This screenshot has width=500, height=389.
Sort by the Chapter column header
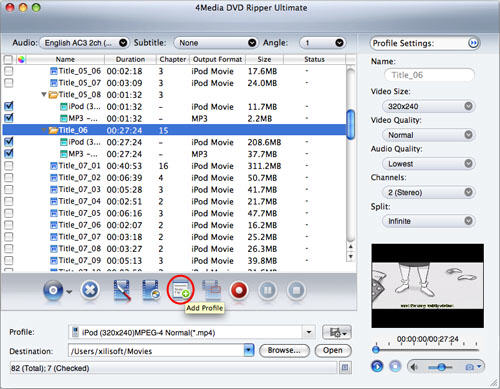(173, 59)
